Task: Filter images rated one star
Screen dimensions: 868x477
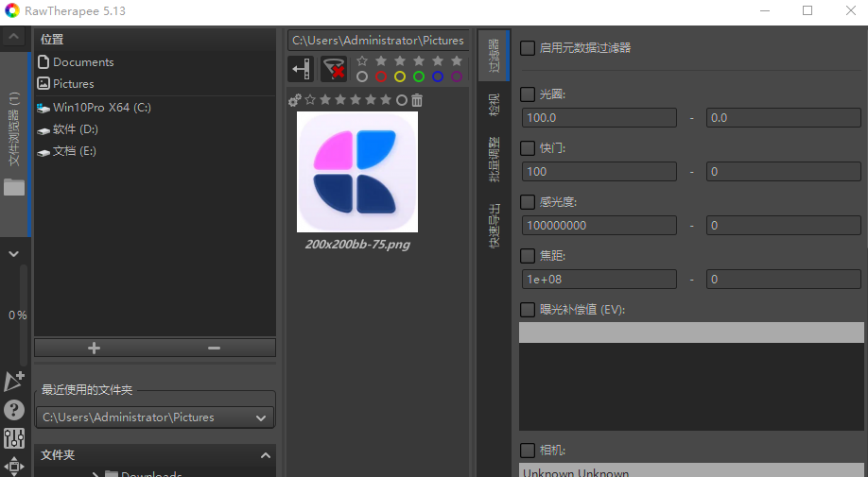Action: click(381, 60)
